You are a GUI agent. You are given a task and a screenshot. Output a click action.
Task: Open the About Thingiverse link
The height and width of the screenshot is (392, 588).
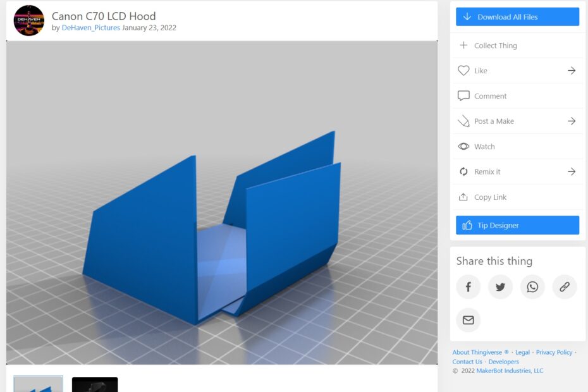tap(481, 352)
